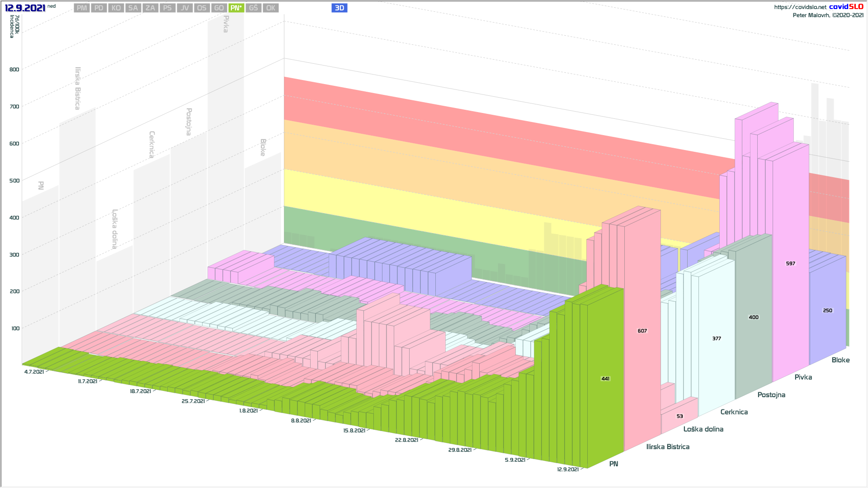Click the active PN* region tab
868x488 pixels.
236,8
